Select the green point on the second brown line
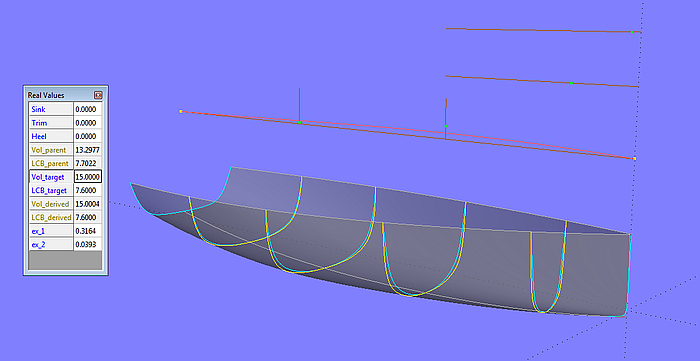 point(571,83)
